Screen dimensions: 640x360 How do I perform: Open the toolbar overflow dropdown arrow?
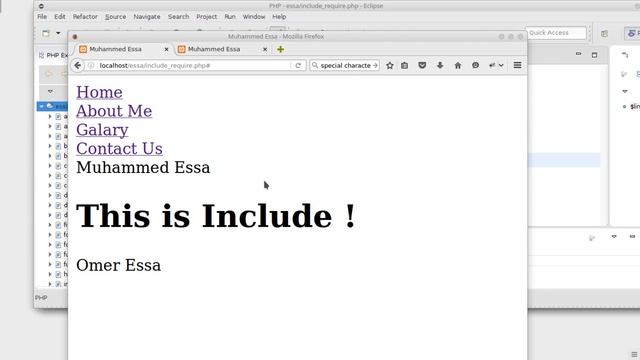[501, 65]
